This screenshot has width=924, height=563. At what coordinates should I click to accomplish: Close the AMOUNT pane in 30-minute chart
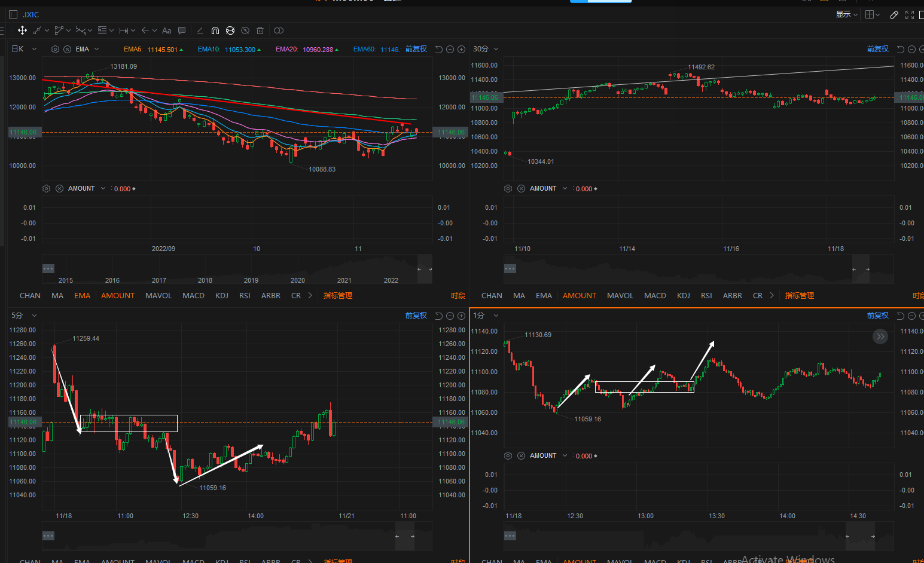click(x=521, y=188)
